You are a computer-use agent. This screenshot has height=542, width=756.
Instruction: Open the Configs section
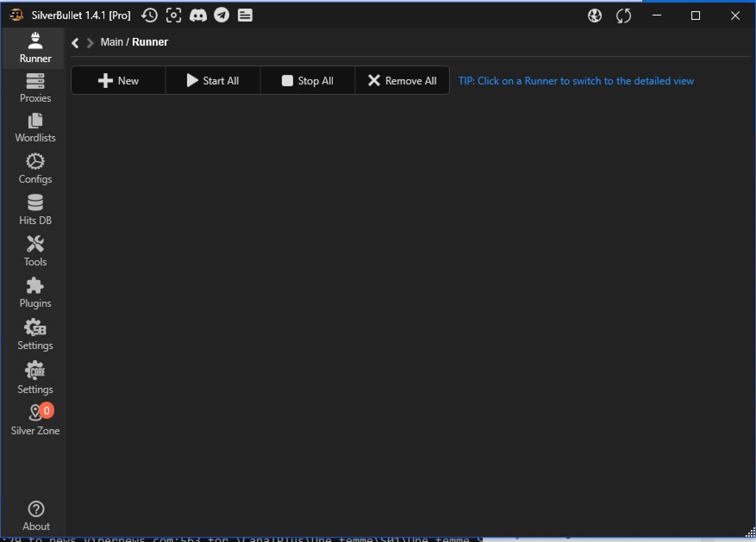[35, 168]
